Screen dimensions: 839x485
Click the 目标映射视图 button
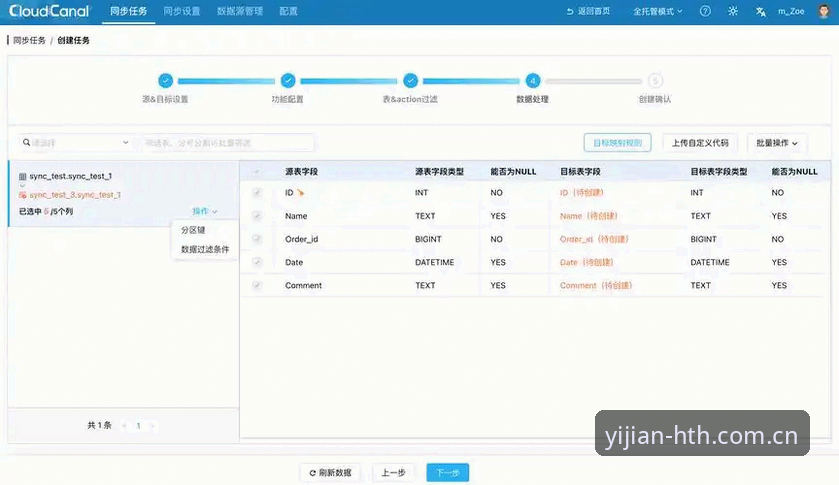click(617, 143)
